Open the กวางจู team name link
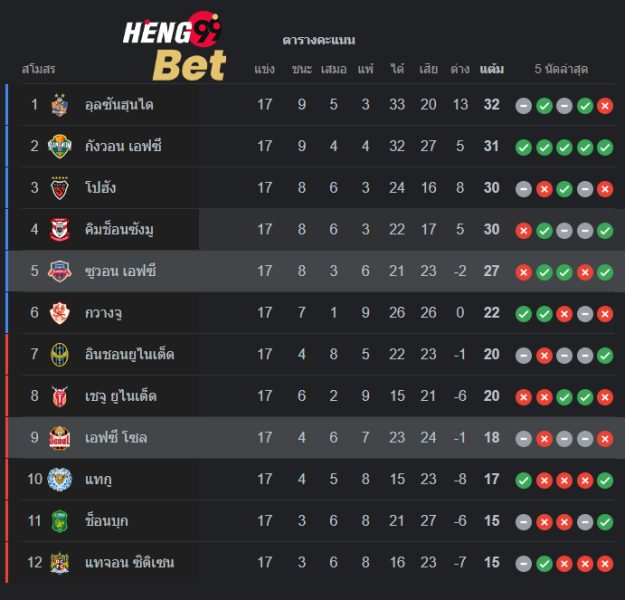The image size is (625, 600). click(x=103, y=313)
